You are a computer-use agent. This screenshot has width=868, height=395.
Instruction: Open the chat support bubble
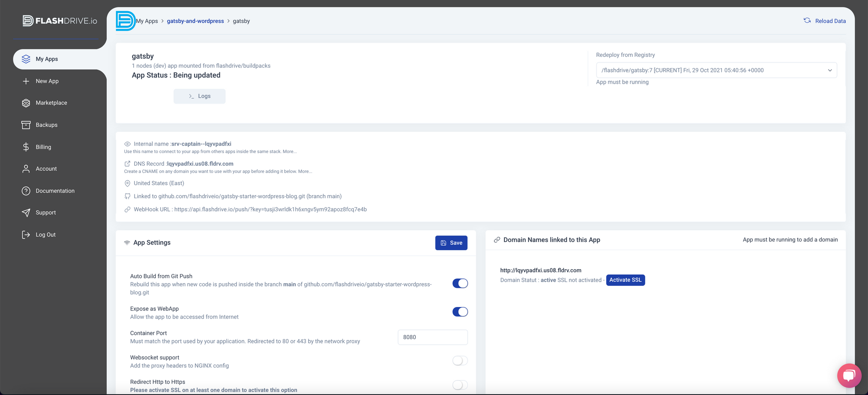pyautogui.click(x=849, y=375)
